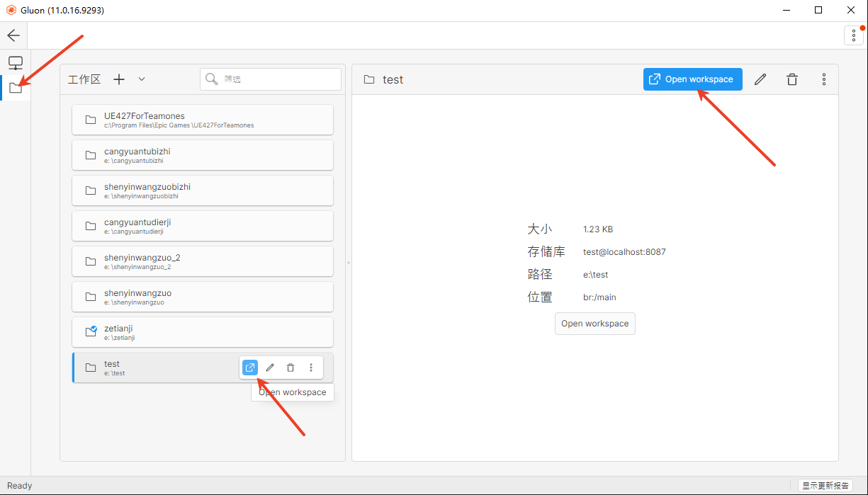Expand the dropdown chevron beside workspace plus
This screenshot has width=868, height=495.
tap(142, 79)
